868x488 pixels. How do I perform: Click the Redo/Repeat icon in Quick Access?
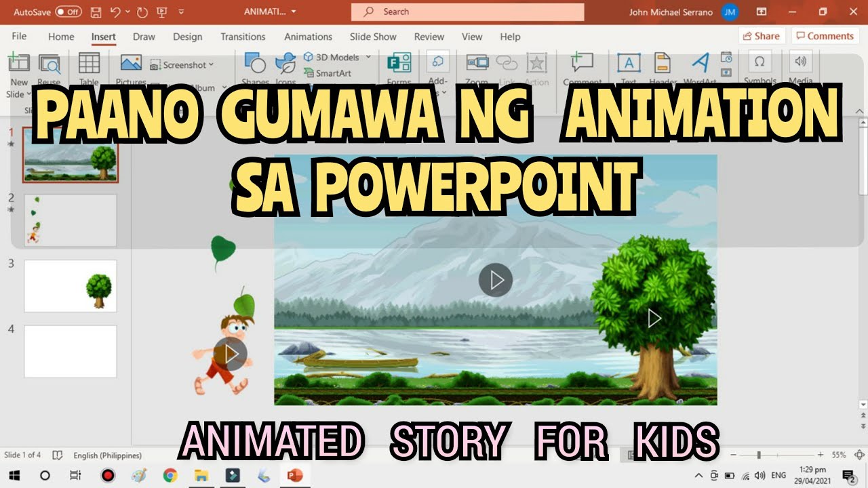[142, 12]
